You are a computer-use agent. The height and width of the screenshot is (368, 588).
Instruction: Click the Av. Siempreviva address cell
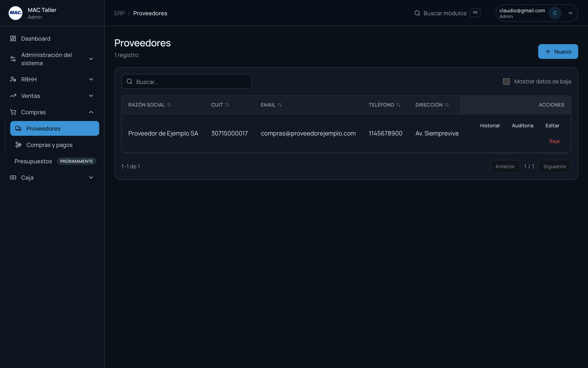[437, 133]
